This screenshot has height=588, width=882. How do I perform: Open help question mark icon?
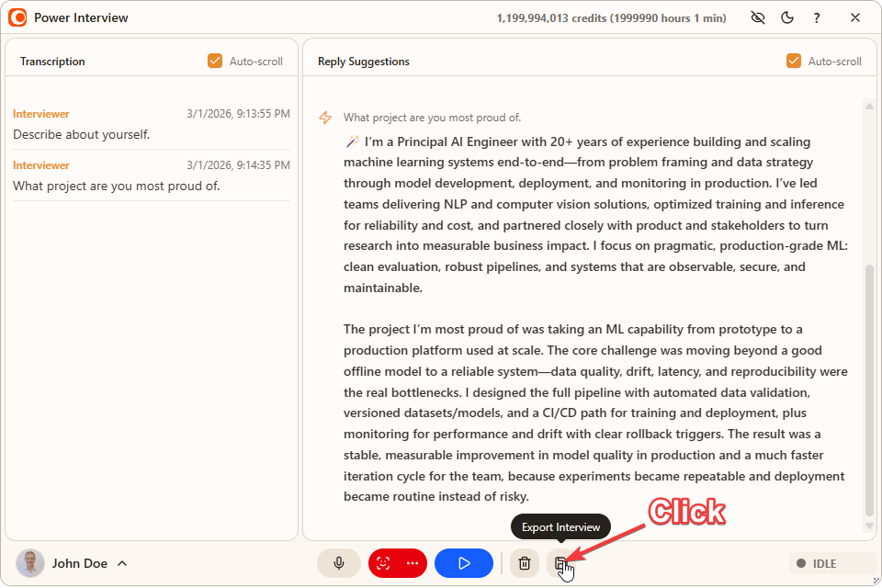click(816, 18)
